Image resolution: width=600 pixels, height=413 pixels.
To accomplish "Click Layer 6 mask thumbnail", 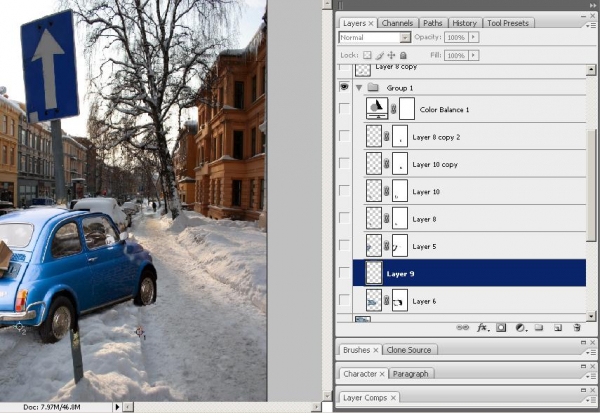I will 400,300.
